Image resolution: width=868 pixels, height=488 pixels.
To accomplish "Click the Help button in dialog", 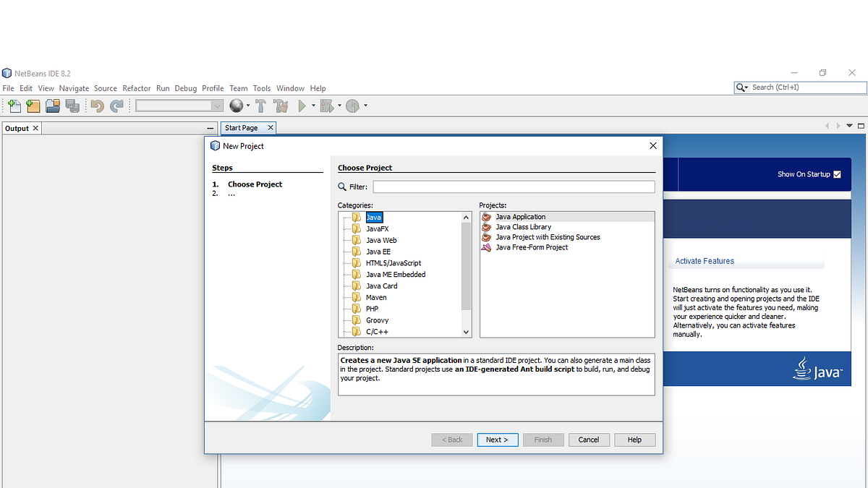I will 634,440.
